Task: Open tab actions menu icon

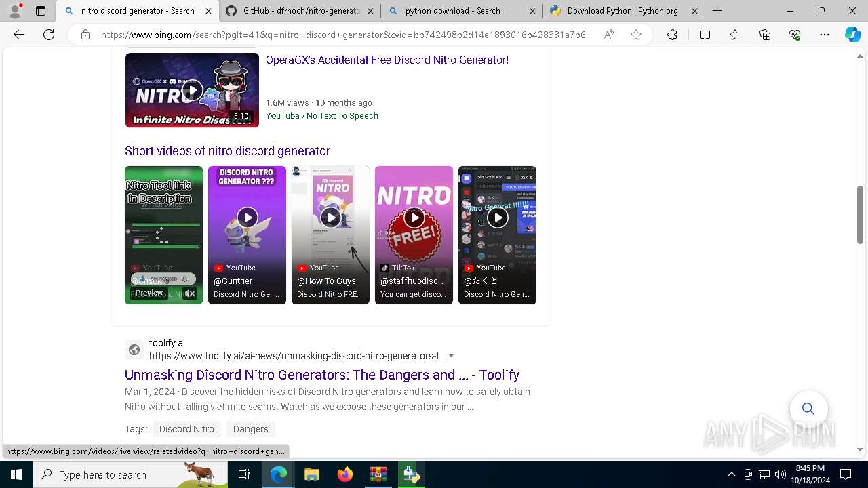Action: pyautogui.click(x=41, y=11)
